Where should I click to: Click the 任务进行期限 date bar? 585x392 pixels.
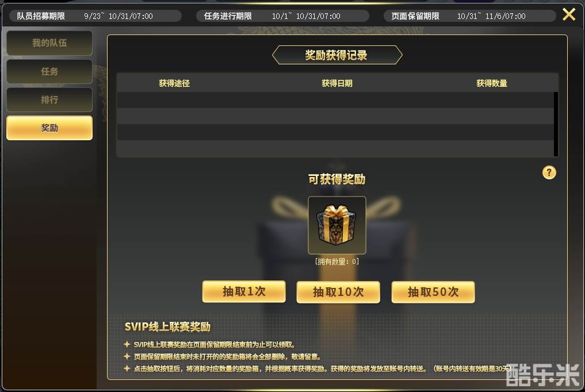point(282,16)
